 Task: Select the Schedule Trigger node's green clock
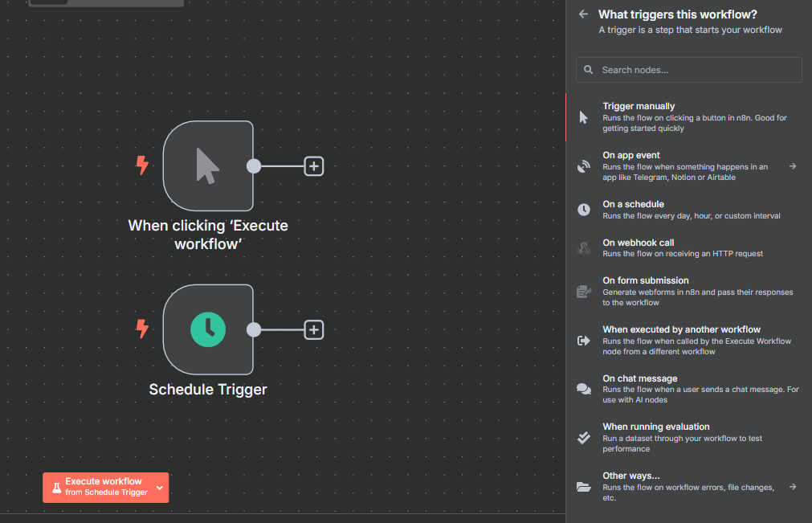click(208, 329)
